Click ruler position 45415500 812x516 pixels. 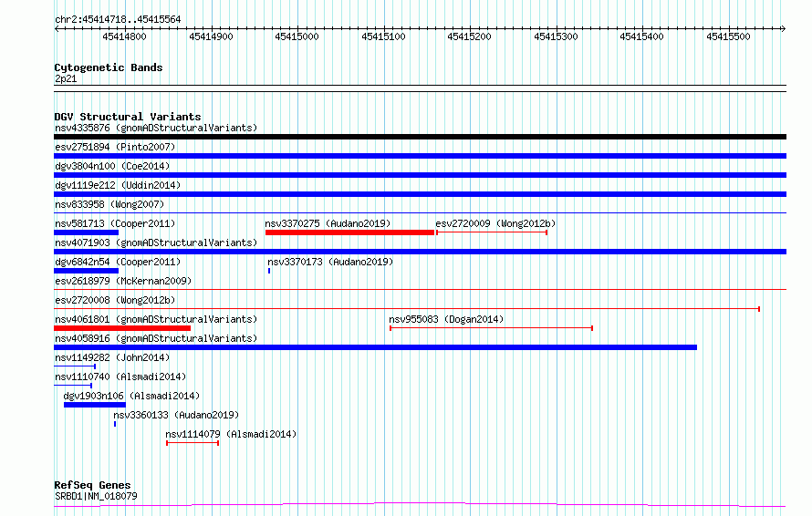tap(728, 36)
